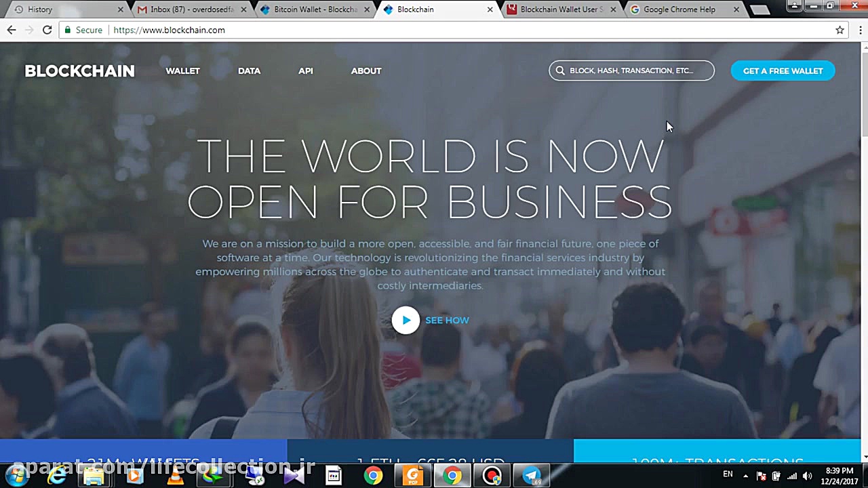The height and width of the screenshot is (488, 868).
Task: Switch to the Bitcoin Wallet tab
Action: [x=315, y=9]
